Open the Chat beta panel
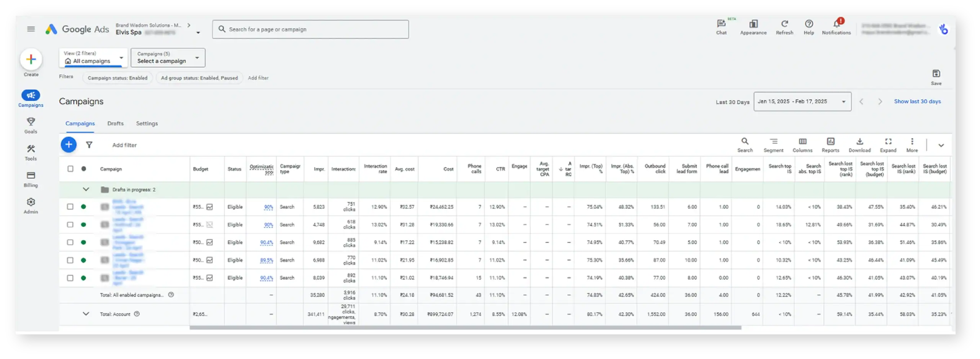 (721, 27)
